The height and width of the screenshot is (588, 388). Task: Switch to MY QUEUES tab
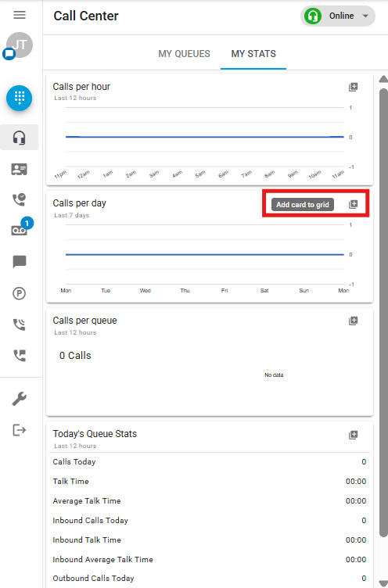click(185, 54)
